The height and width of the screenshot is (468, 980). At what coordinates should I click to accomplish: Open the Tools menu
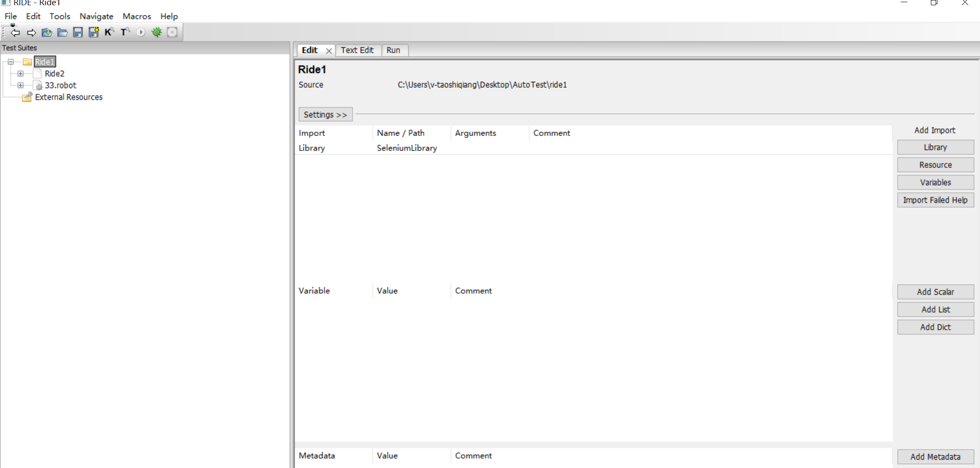(x=60, y=16)
